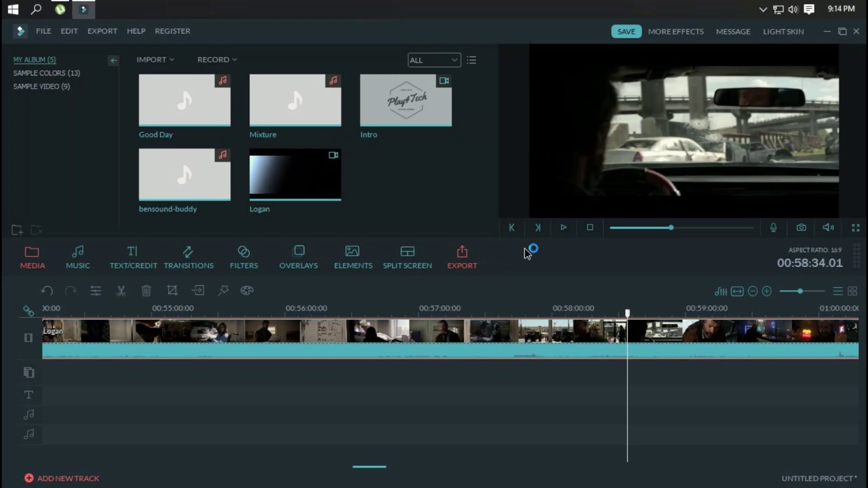Toggle media list view icon

tap(471, 60)
